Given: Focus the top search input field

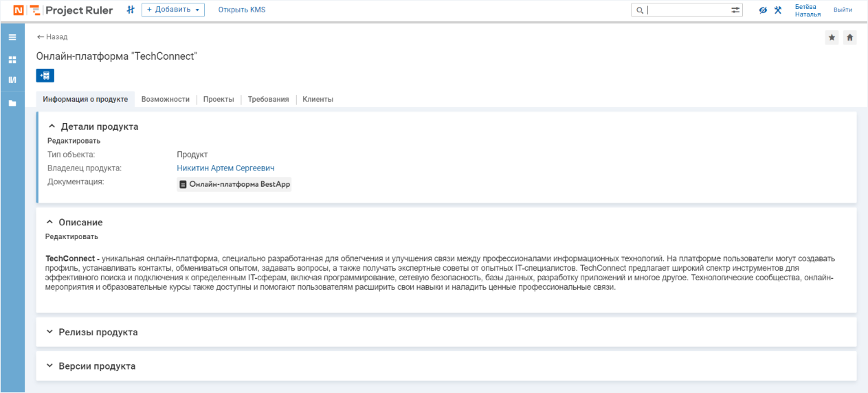Looking at the screenshot, I should (x=688, y=10).
